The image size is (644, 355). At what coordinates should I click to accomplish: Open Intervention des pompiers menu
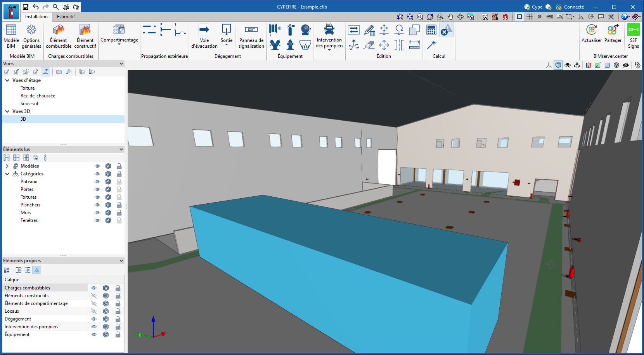(329, 38)
